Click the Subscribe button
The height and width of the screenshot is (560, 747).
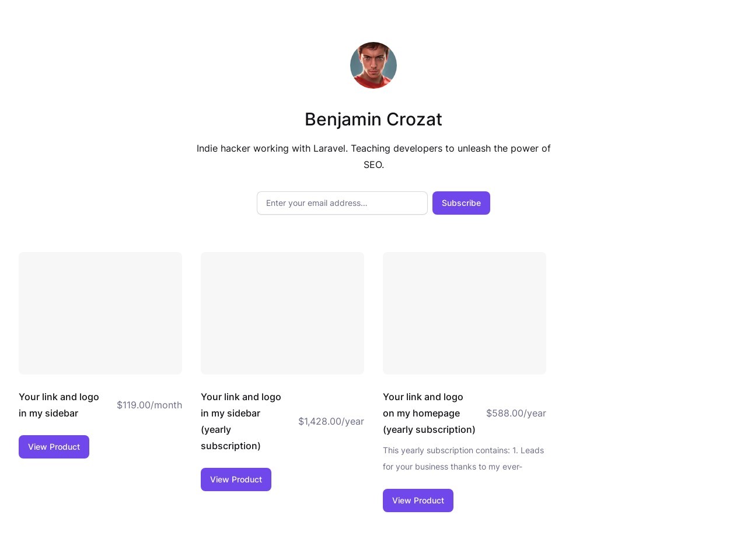pos(461,203)
